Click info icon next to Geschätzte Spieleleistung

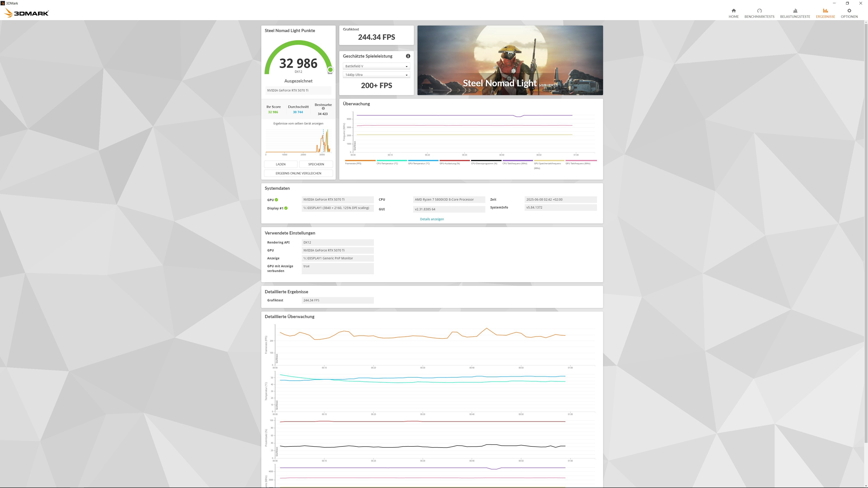pyautogui.click(x=408, y=56)
